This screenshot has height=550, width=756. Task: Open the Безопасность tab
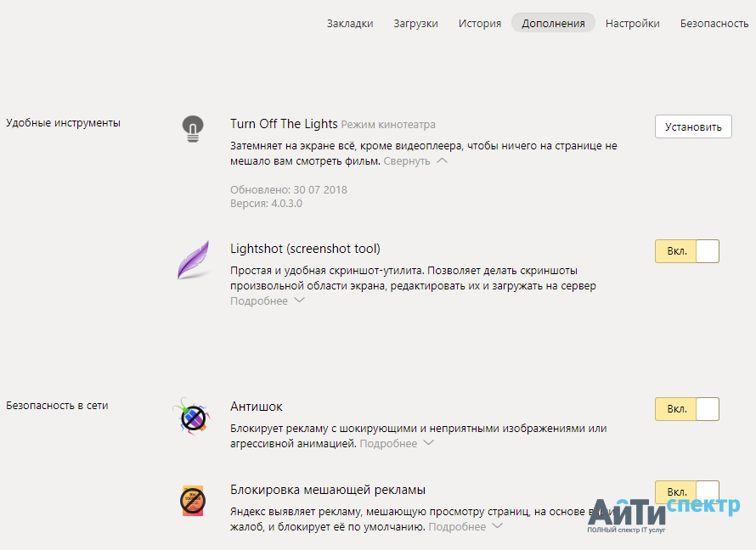click(714, 24)
